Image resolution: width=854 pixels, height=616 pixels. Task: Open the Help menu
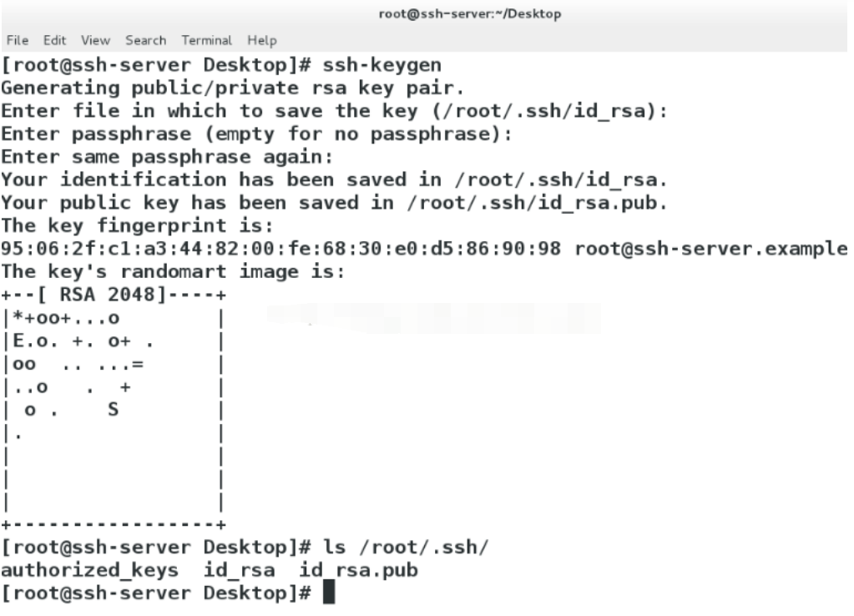pos(261,40)
